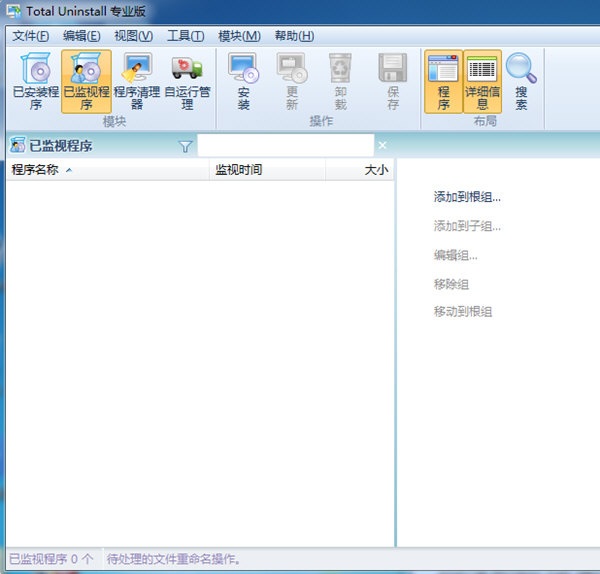Sort by 监视时间 column header
This screenshot has width=600, height=574.
pyautogui.click(x=267, y=170)
